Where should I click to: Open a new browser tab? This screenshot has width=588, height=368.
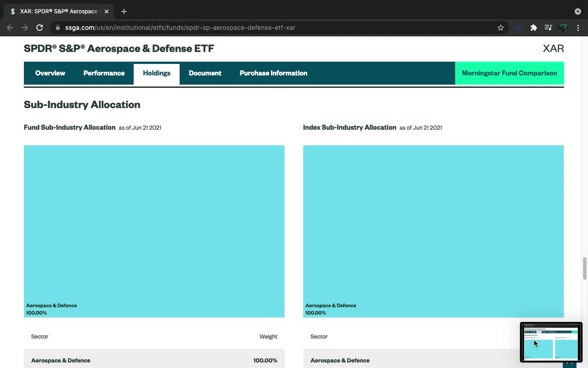click(124, 11)
